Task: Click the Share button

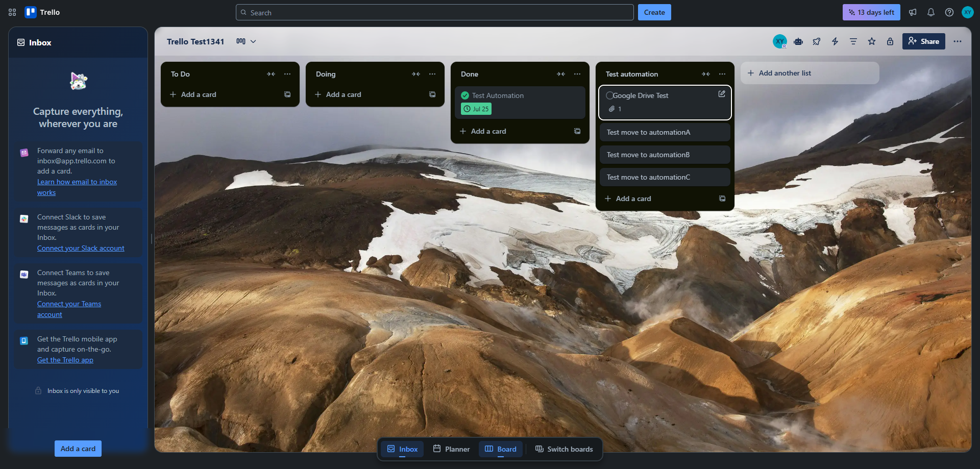Action: coord(924,41)
